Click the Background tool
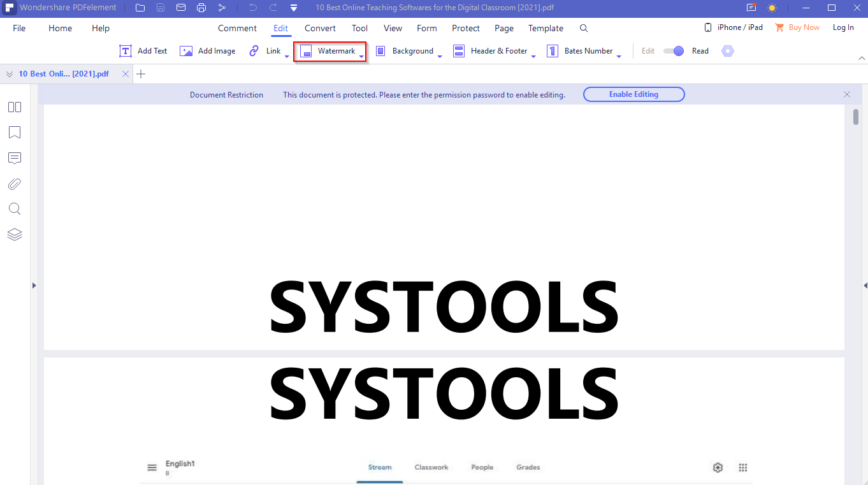The width and height of the screenshot is (868, 485). tap(404, 51)
